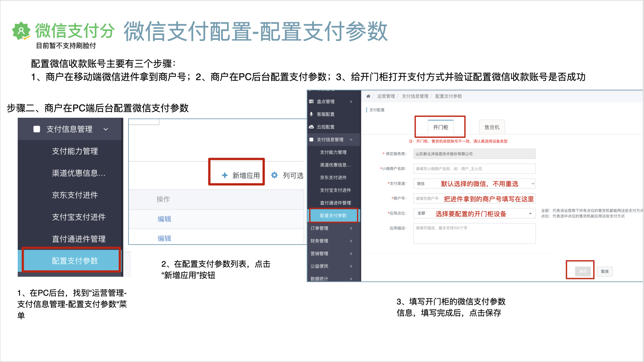This screenshot has height=362, width=644.
Task: Expand 数据统计 menu arrow
Action: pyautogui.click(x=351, y=279)
